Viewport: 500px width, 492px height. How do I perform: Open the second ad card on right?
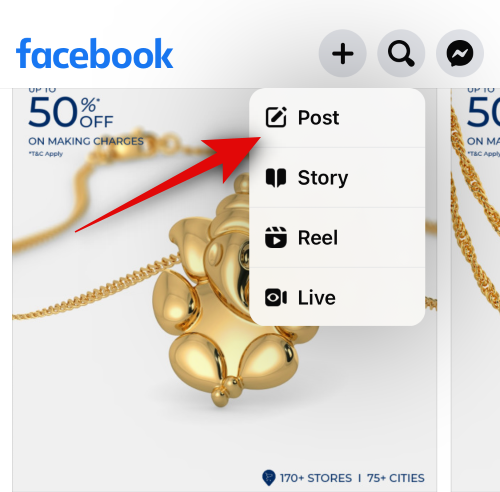coord(476,290)
